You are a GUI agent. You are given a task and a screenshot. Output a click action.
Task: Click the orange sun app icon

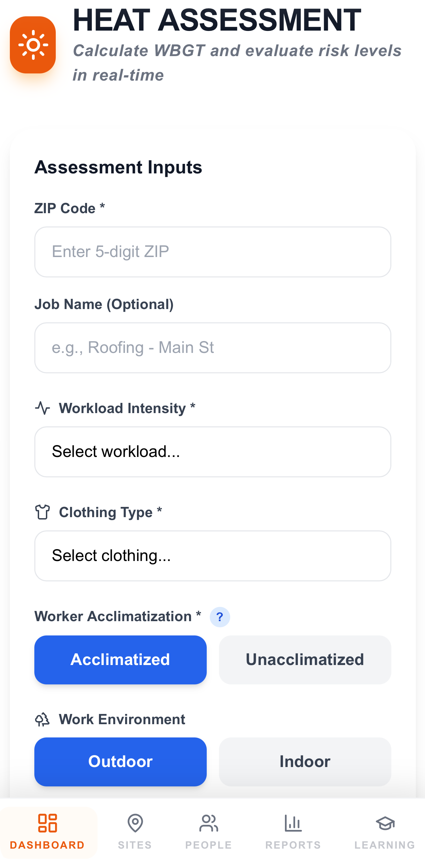tap(33, 45)
